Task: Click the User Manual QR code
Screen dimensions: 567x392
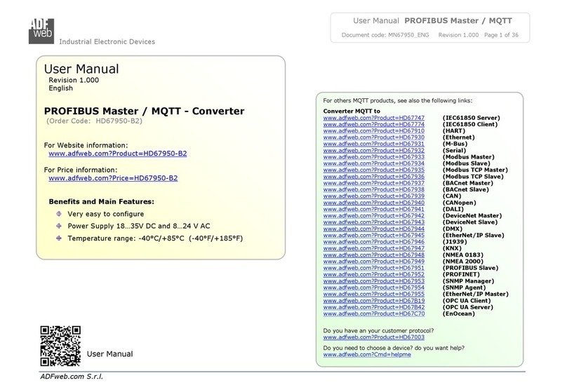Action: coord(60,346)
